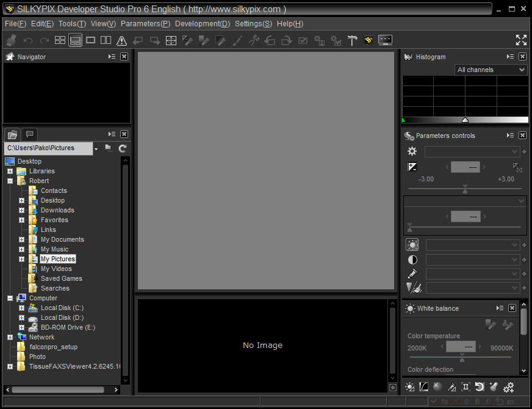
Task: Expand the Local Disk (C:) tree node
Action: coord(21,308)
